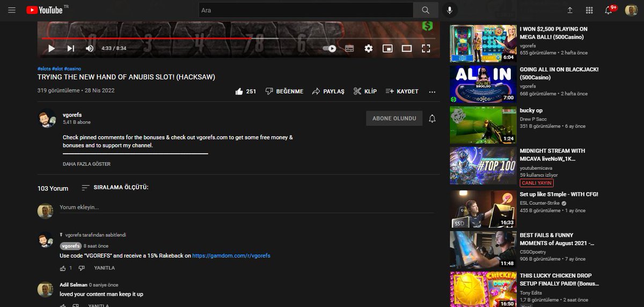Open ESL Counter-Strike channel name

tap(539, 203)
